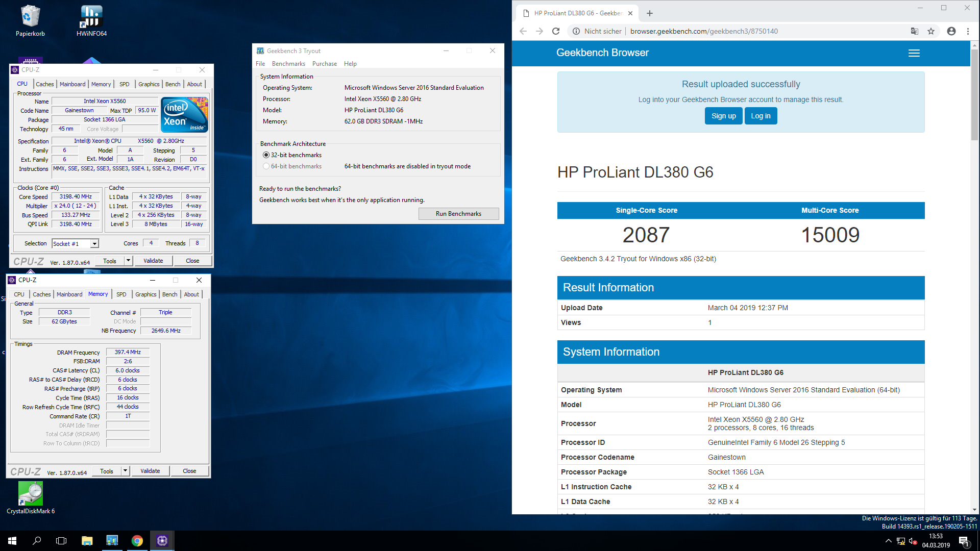The height and width of the screenshot is (551, 980).
Task: Show hidden system tray icons
Action: tap(888, 541)
